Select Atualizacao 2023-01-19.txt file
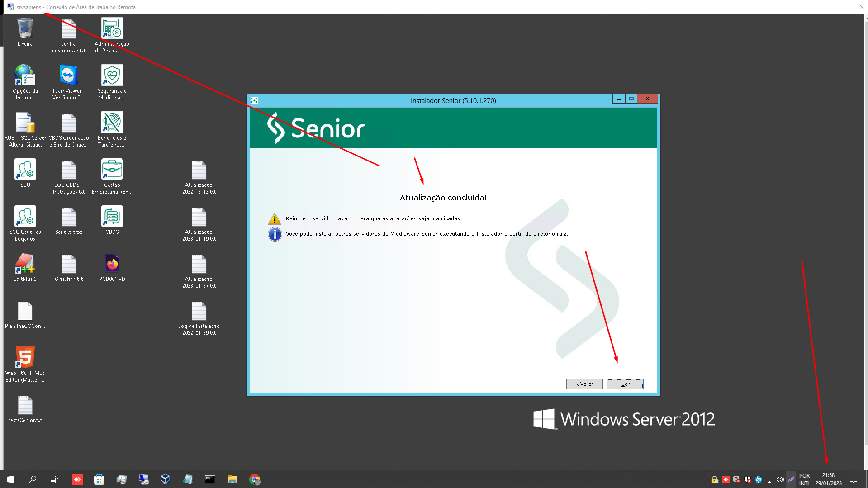Viewport: 868px width, 488px height. click(199, 224)
